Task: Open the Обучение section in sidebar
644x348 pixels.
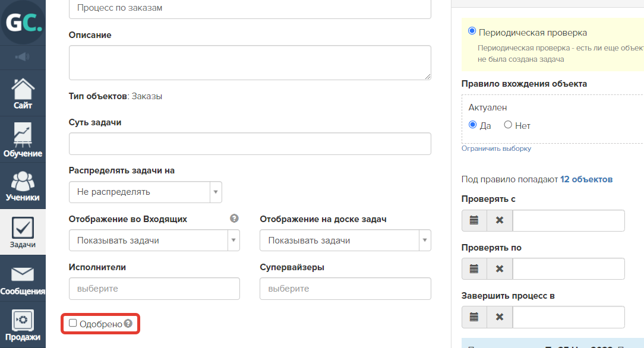Action: tap(23, 139)
